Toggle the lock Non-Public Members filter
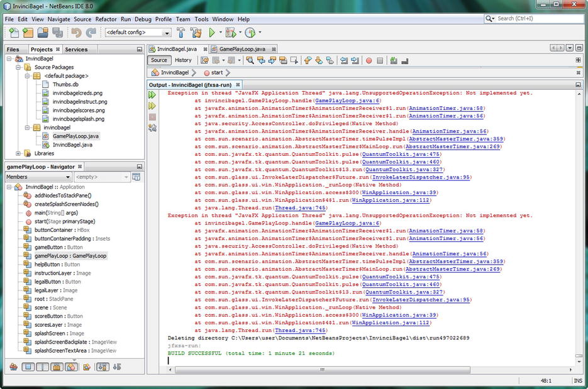 pyautogui.click(x=57, y=367)
